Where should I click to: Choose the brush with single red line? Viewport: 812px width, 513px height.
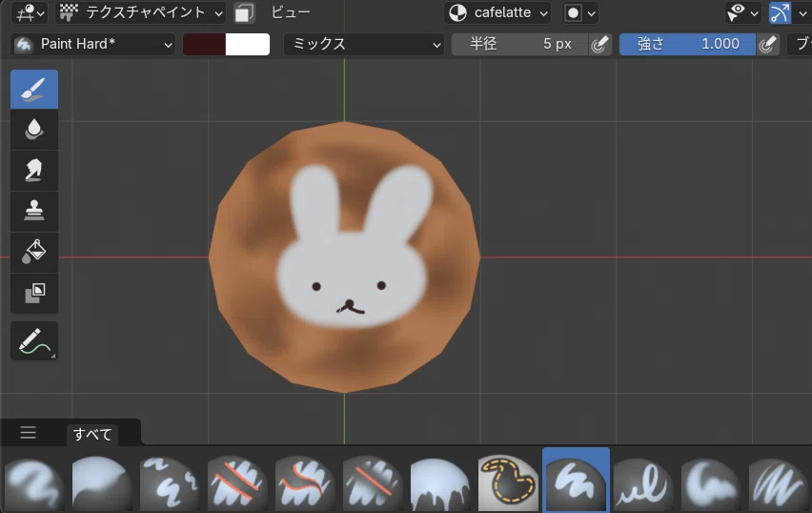pos(373,484)
